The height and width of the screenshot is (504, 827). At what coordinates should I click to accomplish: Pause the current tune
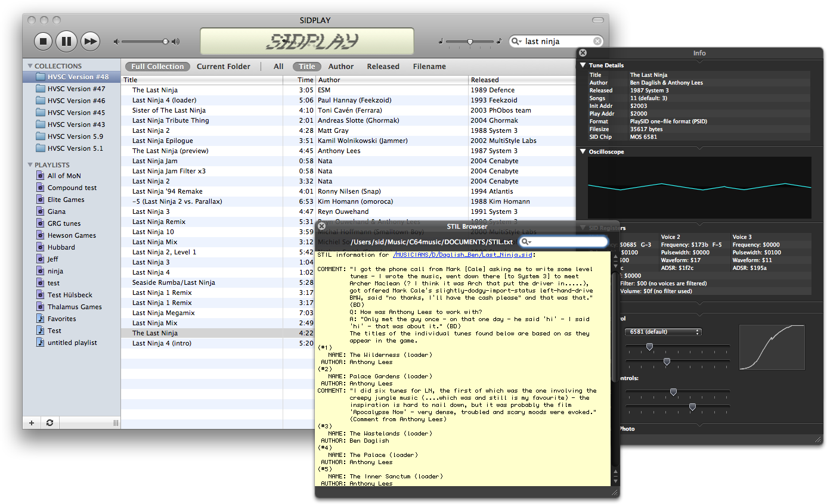click(66, 41)
